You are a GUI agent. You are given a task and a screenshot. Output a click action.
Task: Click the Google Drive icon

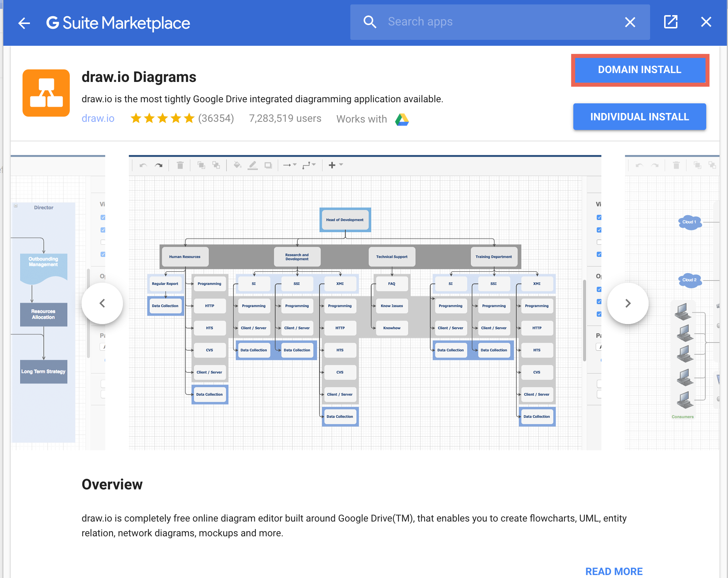[x=402, y=119]
